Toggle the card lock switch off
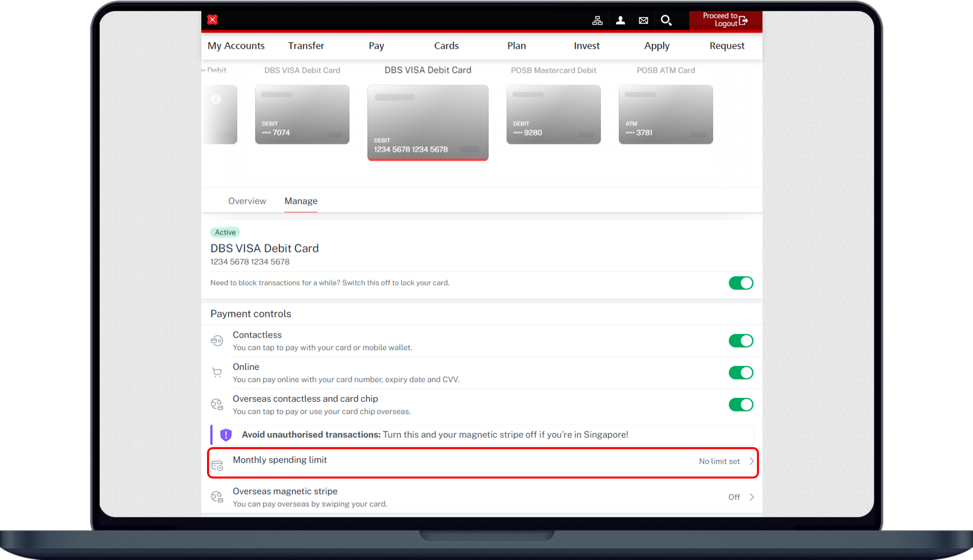 click(x=741, y=283)
